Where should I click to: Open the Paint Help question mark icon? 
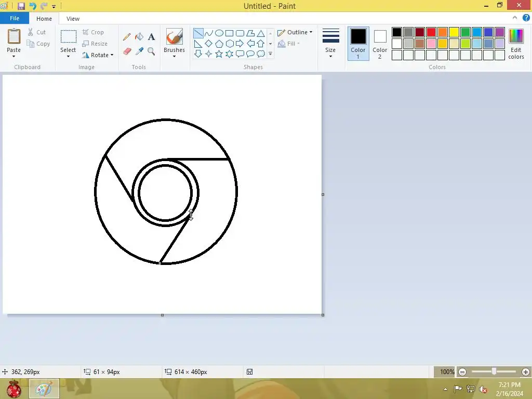(526, 18)
